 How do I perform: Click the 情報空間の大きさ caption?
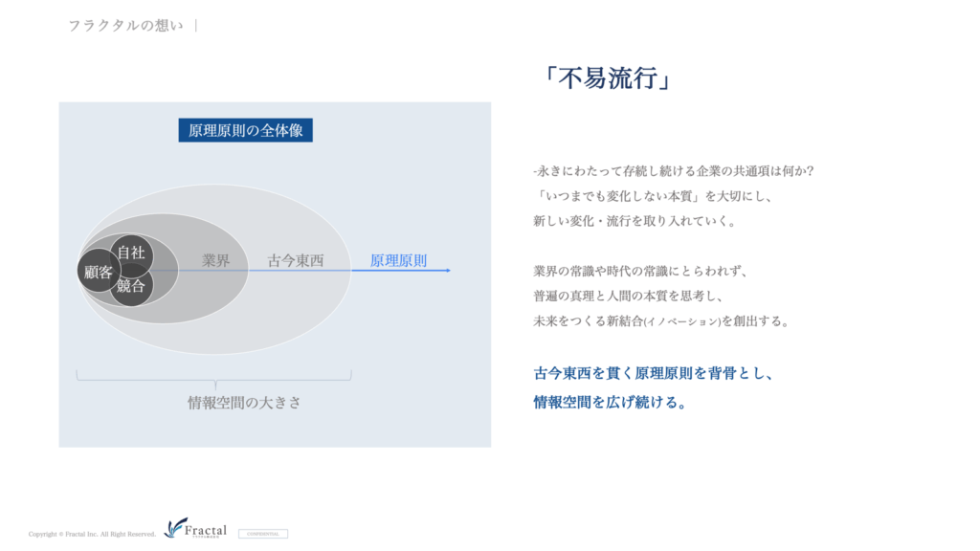244,403
